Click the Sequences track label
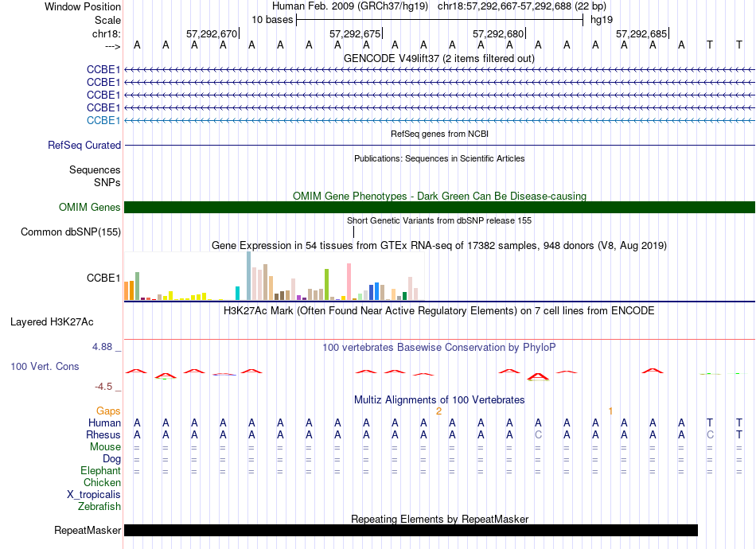 pyautogui.click(x=95, y=169)
